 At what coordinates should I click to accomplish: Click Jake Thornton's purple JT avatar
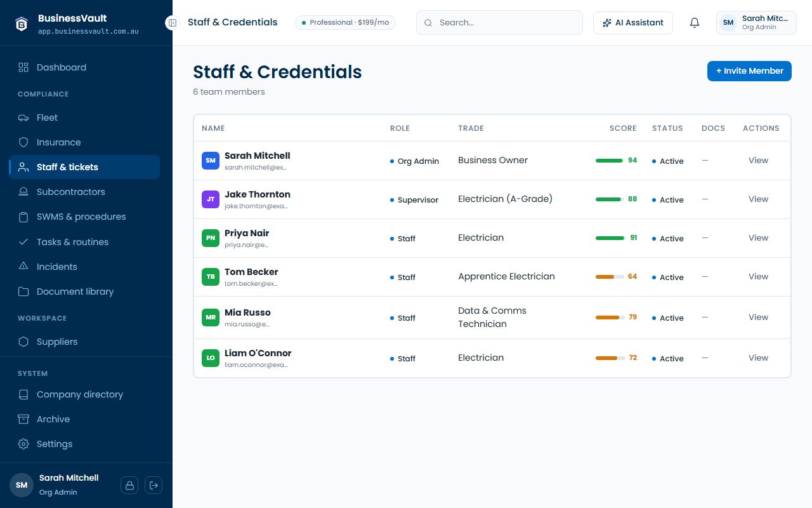211,199
